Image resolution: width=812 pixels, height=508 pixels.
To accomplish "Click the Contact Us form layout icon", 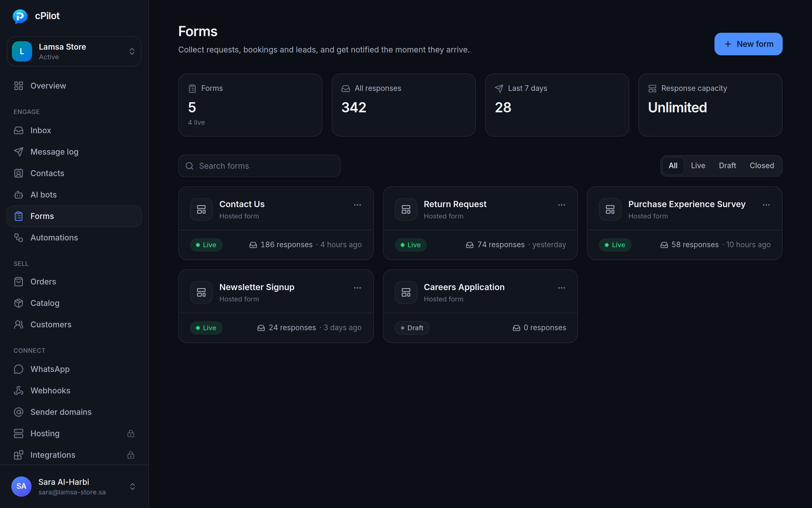I will point(201,210).
